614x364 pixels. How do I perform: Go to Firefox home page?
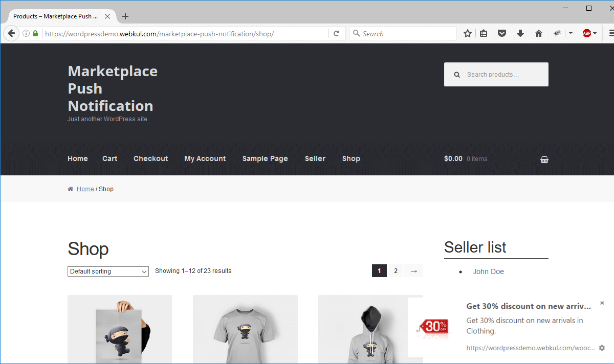[539, 33]
